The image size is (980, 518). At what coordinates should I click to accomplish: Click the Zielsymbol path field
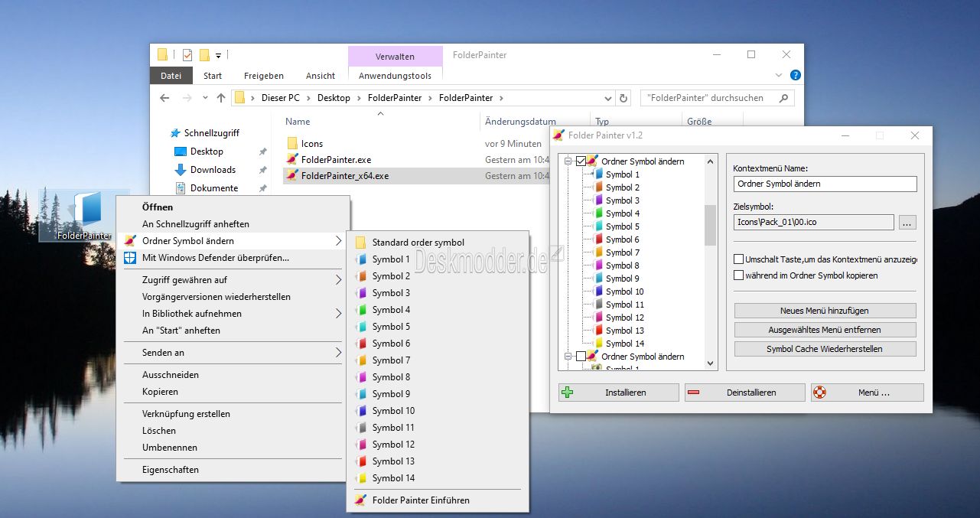point(814,223)
